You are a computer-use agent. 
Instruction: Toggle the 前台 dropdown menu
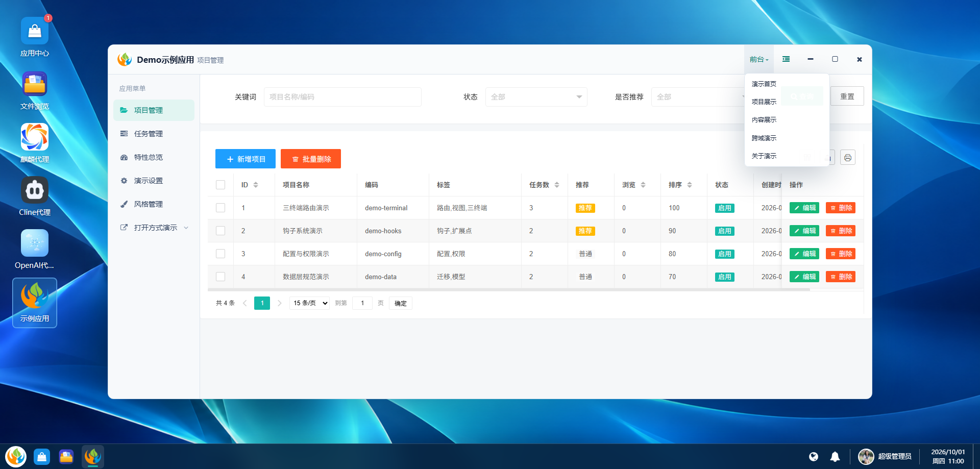(x=758, y=59)
